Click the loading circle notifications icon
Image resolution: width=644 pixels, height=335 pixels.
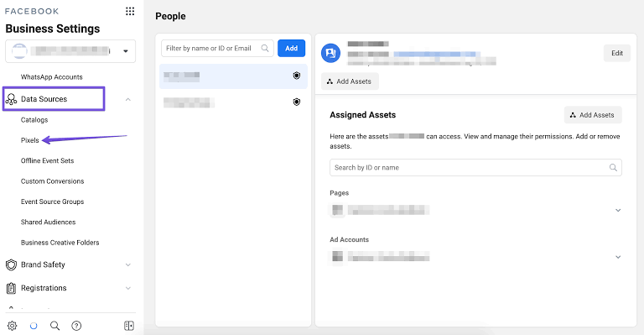pyautogui.click(x=34, y=326)
